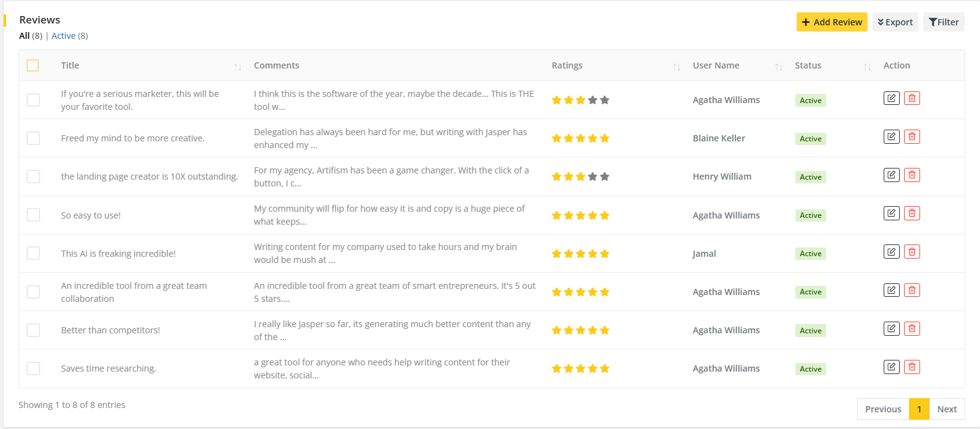Click edit icon for Jamal's review
The image size is (980, 429).
pyautogui.click(x=891, y=252)
